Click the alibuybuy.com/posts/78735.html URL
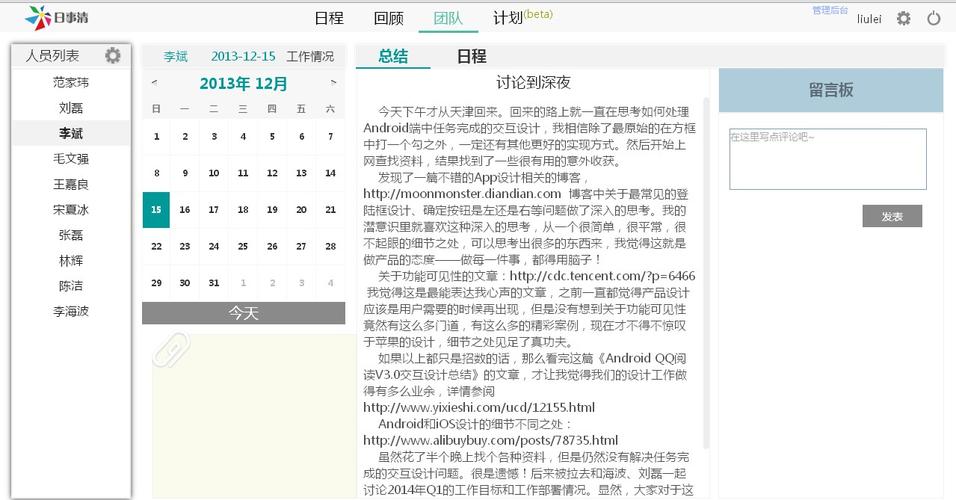 click(x=490, y=440)
